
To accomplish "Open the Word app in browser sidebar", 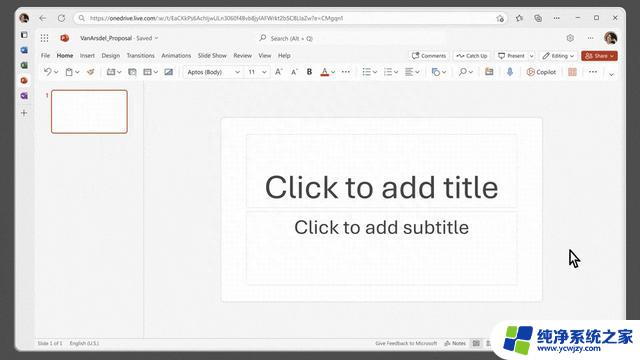I will point(24,50).
